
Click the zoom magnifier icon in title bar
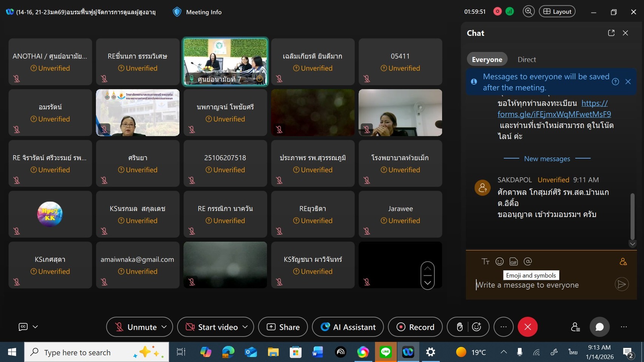click(x=528, y=12)
